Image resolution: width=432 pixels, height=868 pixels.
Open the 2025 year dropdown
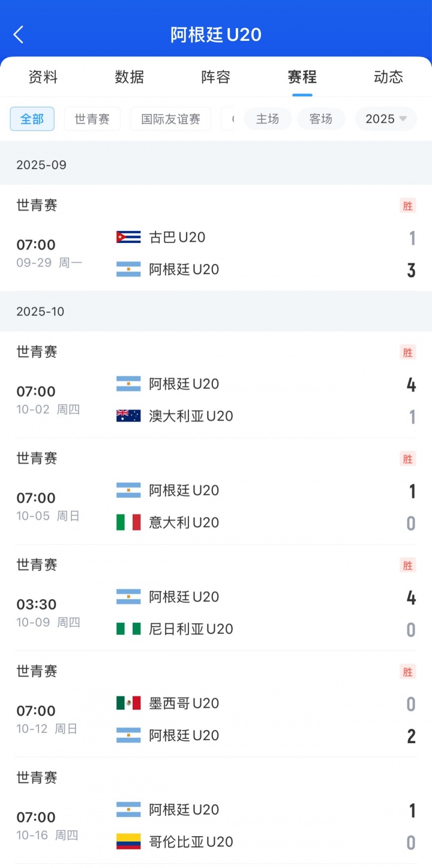click(386, 119)
